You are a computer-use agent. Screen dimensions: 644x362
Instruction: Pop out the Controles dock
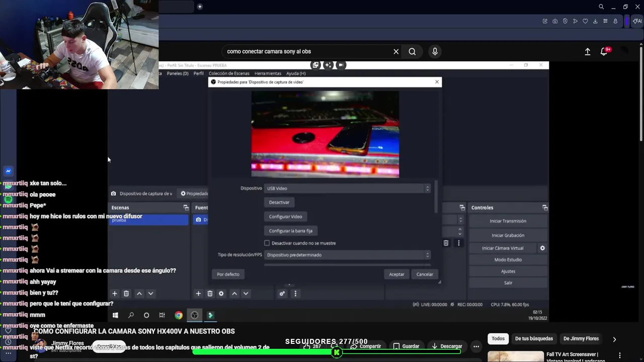(x=545, y=208)
